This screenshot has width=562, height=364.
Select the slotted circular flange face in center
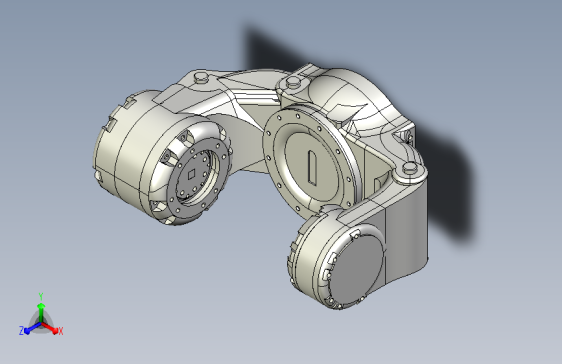tap(312, 167)
